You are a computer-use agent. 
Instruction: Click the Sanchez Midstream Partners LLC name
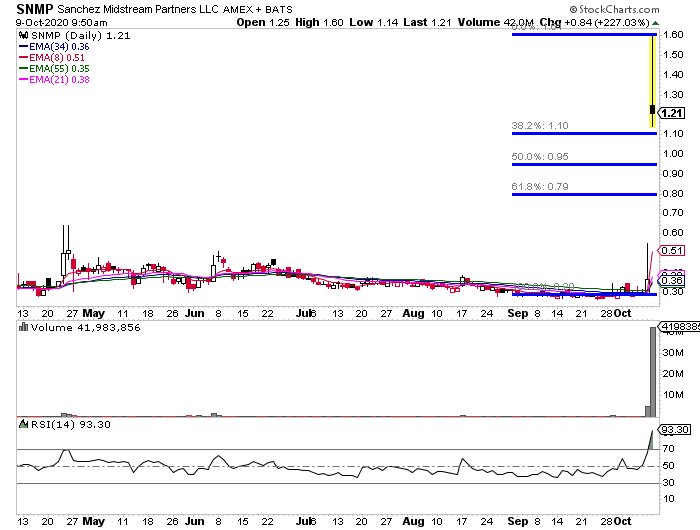138,9
